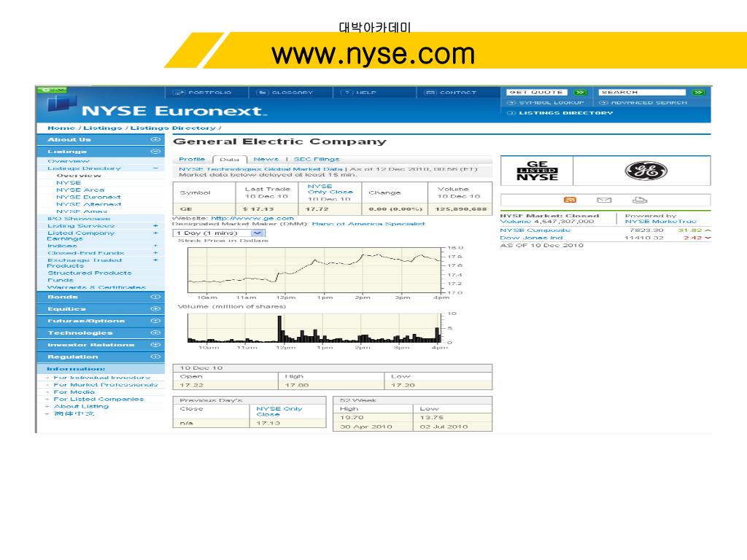Expand Listing Services plus icon

155,226
